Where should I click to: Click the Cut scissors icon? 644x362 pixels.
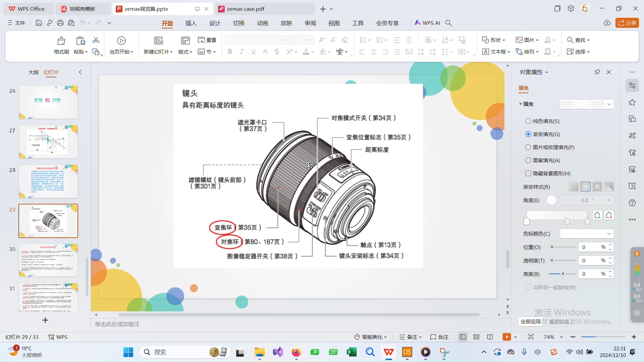click(x=96, y=40)
